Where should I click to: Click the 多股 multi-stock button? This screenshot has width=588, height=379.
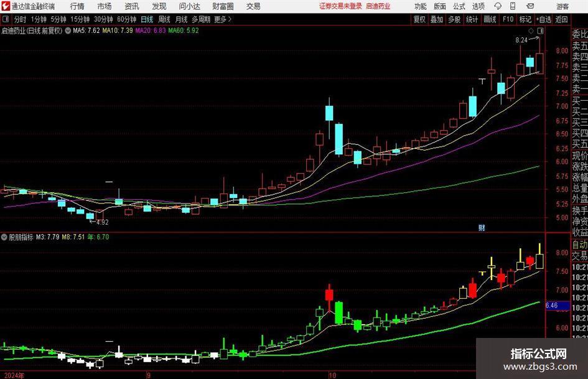pos(454,19)
